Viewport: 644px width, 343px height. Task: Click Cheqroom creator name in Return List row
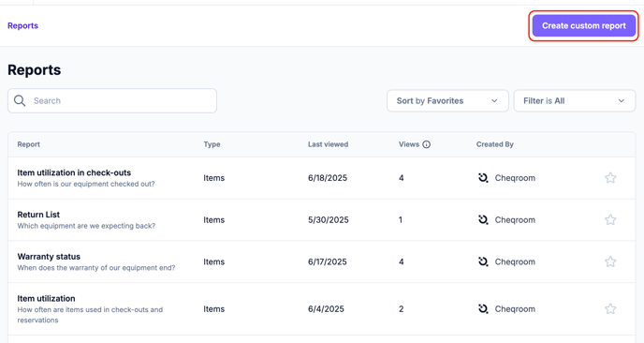coord(515,220)
